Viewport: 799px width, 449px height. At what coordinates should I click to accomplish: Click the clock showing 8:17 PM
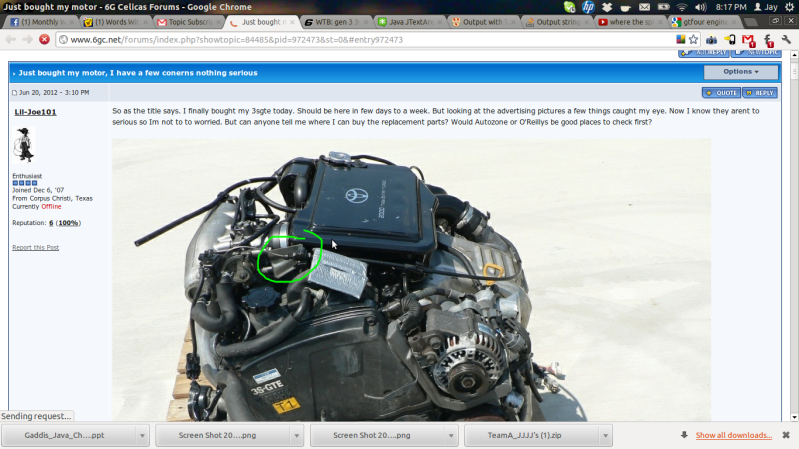point(731,7)
